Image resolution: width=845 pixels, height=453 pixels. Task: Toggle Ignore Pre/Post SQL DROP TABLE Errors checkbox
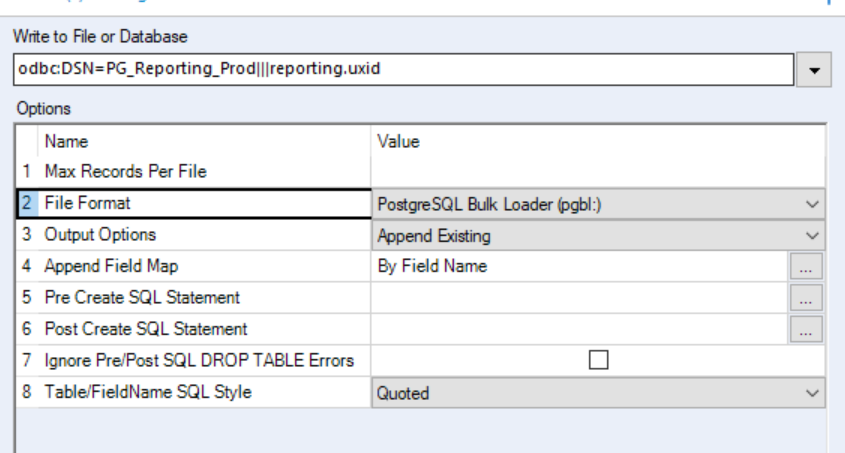point(598,360)
